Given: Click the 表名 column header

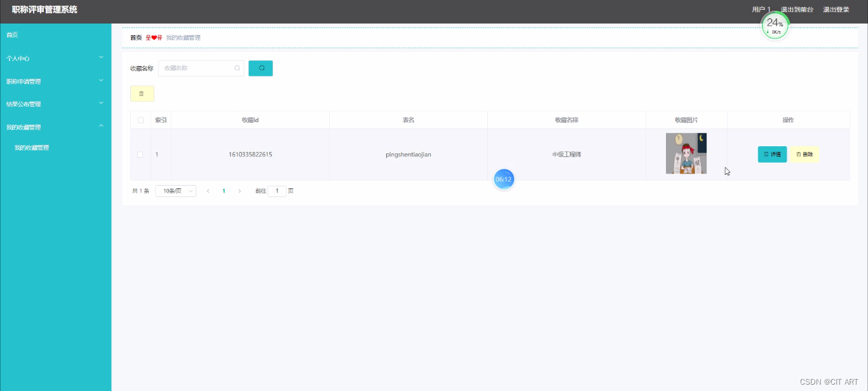Looking at the screenshot, I should coord(409,120).
